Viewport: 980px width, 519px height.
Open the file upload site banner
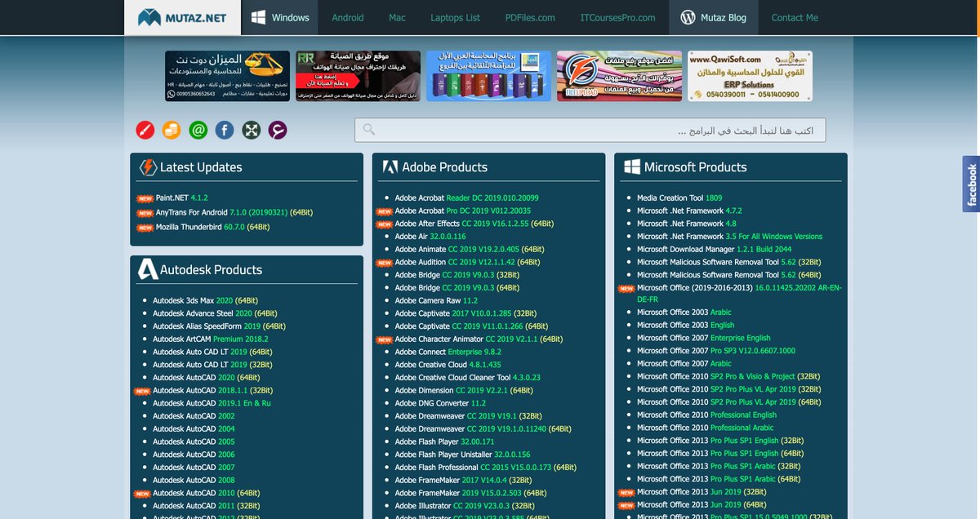pos(619,76)
